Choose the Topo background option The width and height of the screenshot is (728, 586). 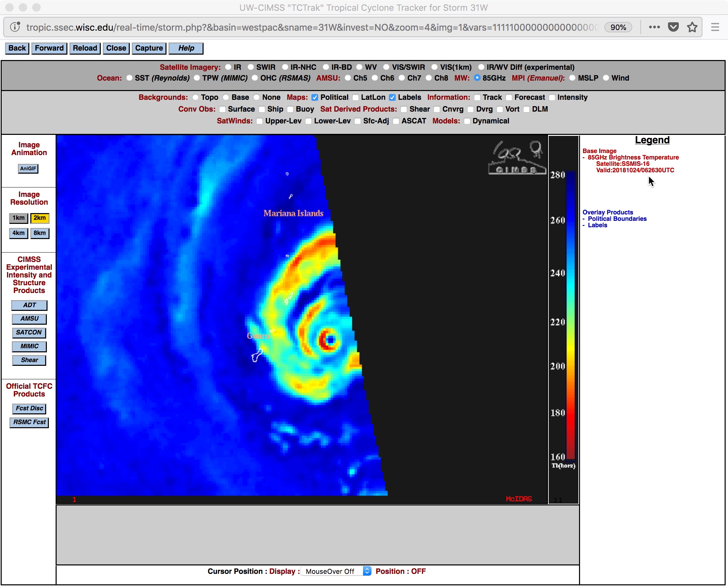click(x=195, y=97)
